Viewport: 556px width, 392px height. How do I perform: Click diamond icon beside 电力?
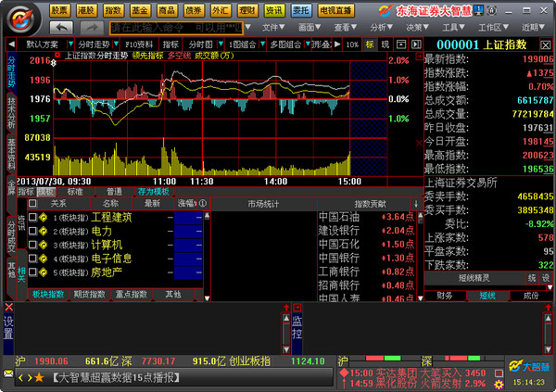click(43, 231)
